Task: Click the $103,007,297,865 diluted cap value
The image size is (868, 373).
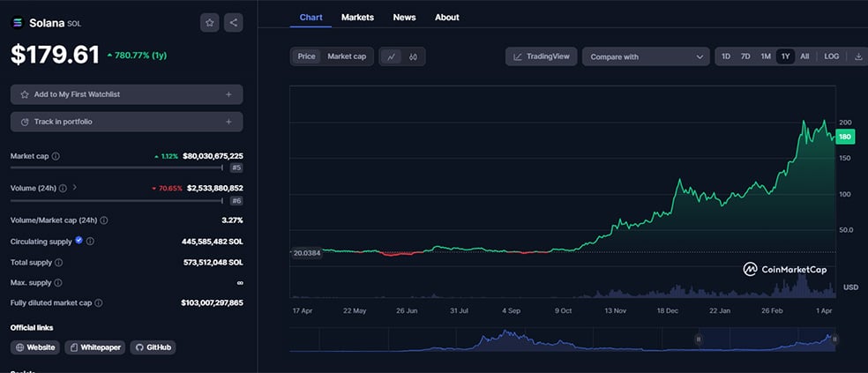Action: point(212,303)
